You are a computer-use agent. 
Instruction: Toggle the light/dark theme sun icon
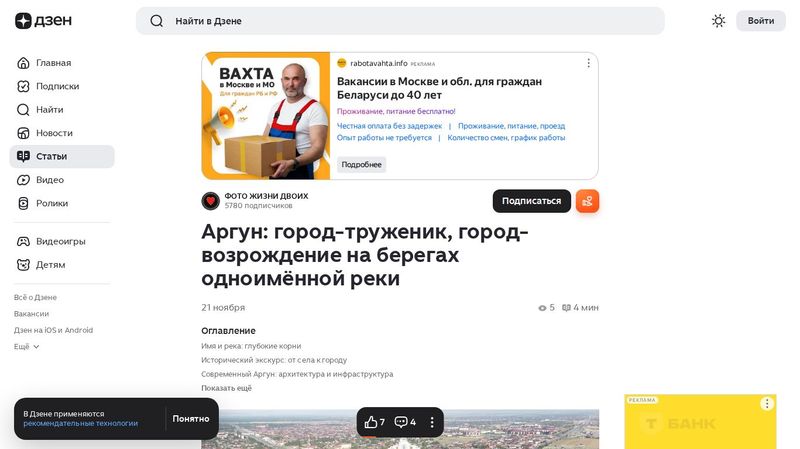point(718,21)
